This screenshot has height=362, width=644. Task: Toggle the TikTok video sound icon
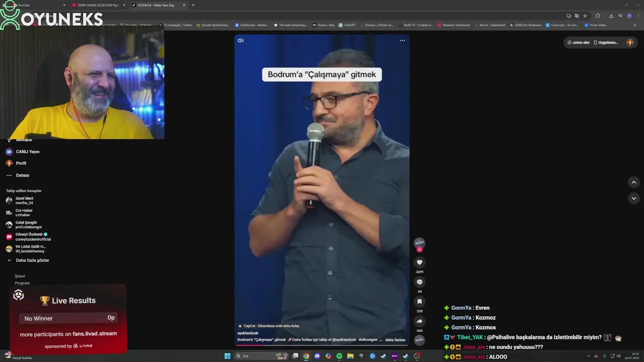tap(240, 41)
